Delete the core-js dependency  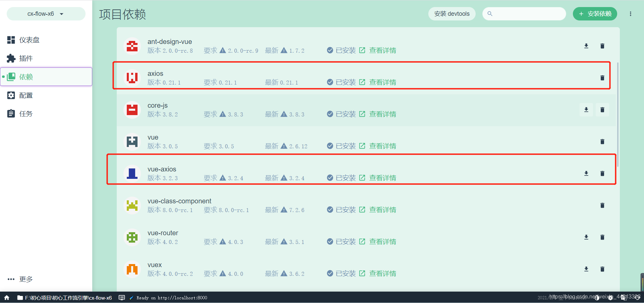coord(602,110)
